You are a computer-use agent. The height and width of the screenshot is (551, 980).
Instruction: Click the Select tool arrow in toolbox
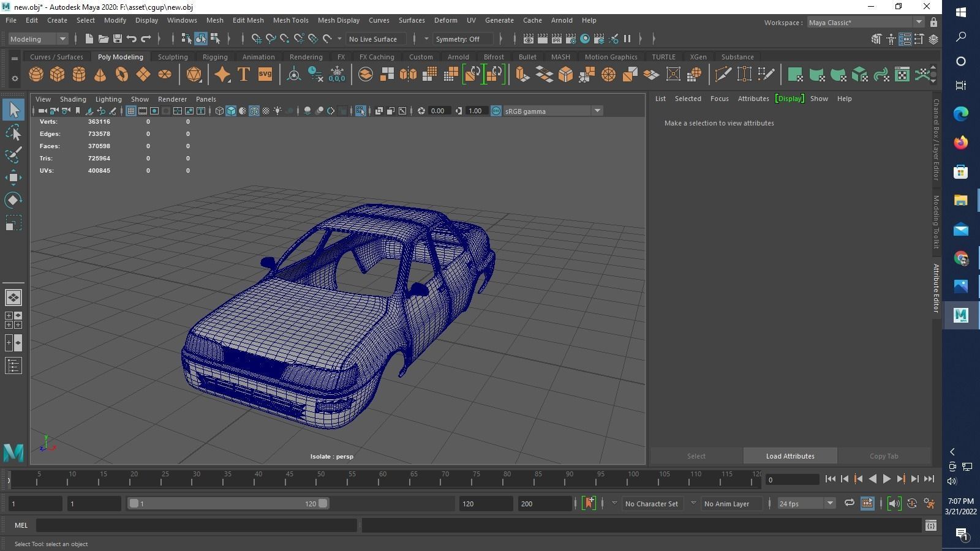pos(13,110)
